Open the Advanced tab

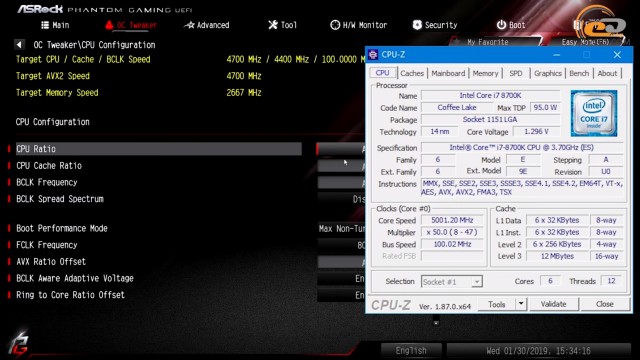tap(207, 25)
